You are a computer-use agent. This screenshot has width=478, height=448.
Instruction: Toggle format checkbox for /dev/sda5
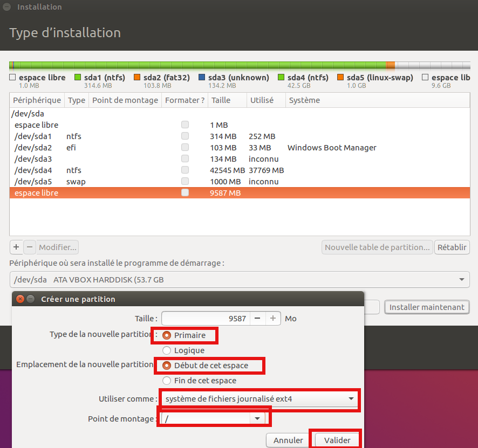coord(185,181)
